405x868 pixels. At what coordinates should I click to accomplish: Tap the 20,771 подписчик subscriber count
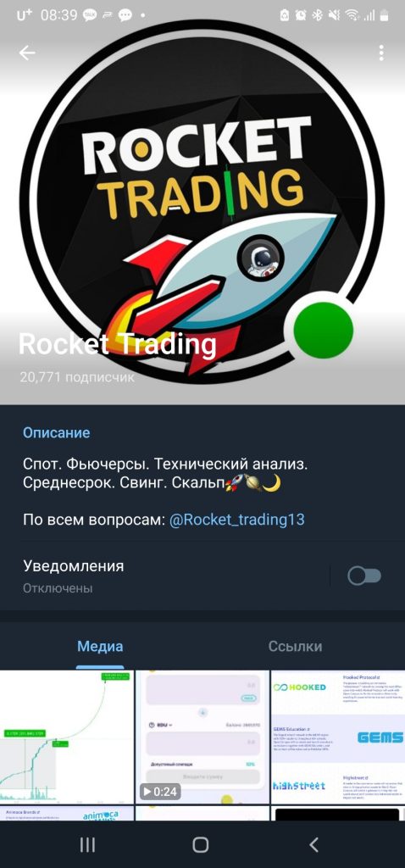point(77,377)
